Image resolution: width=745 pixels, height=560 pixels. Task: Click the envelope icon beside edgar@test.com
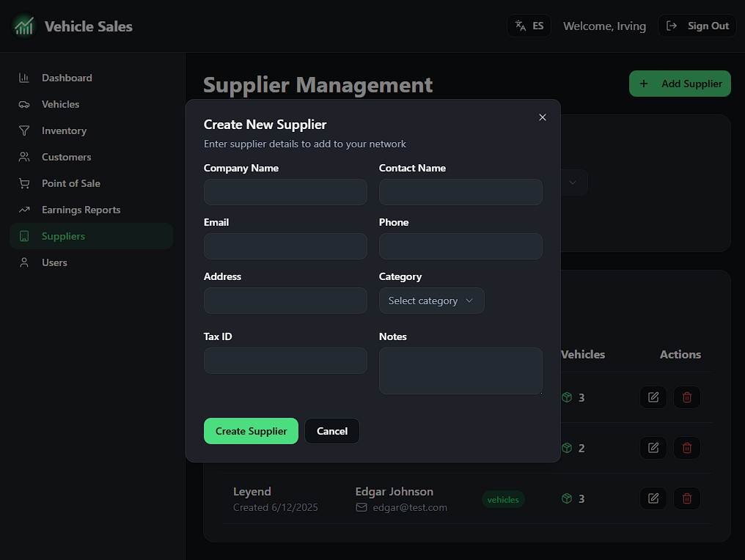coord(362,507)
